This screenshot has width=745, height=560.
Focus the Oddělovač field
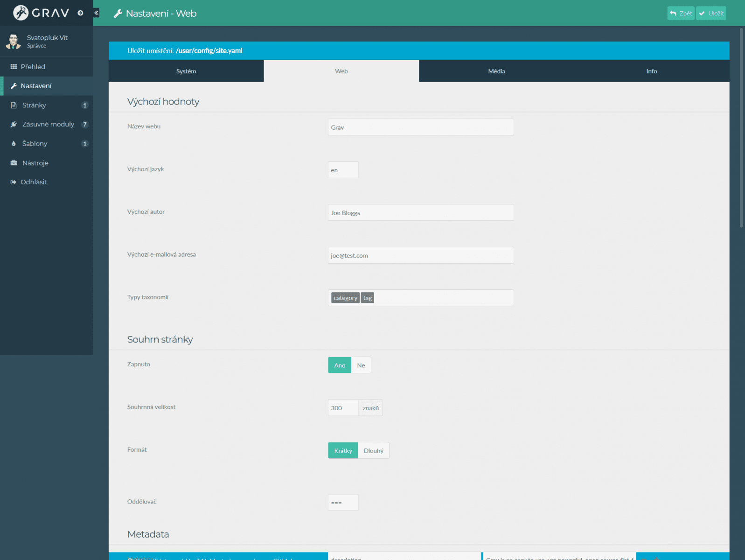pyautogui.click(x=343, y=503)
